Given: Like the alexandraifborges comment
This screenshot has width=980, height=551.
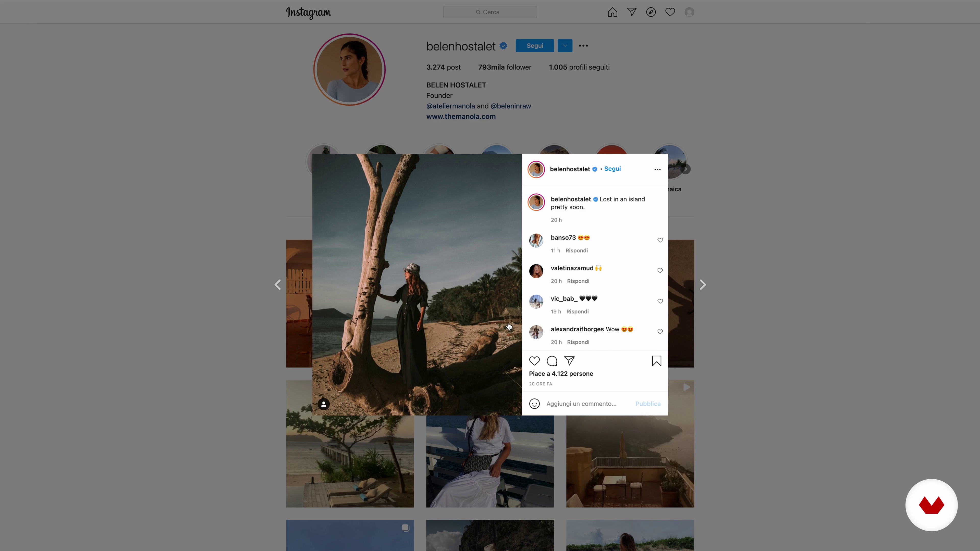Looking at the screenshot, I should [x=660, y=332].
